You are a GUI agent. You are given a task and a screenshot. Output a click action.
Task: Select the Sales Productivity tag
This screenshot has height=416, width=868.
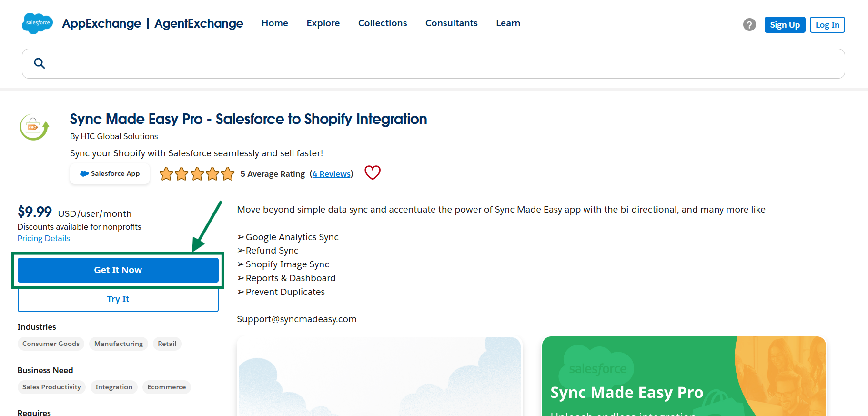click(x=51, y=387)
